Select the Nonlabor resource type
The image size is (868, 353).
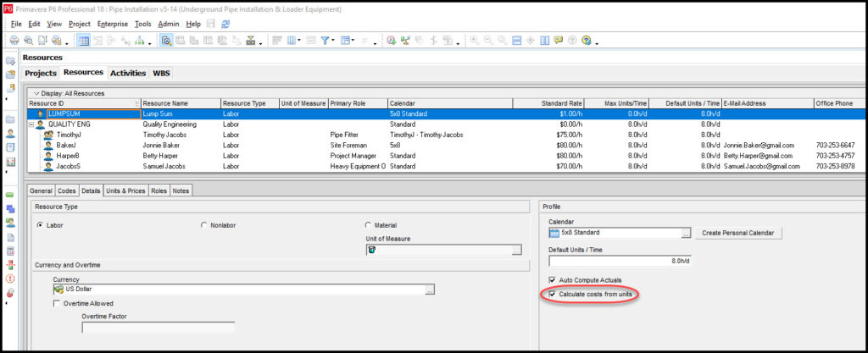tap(203, 224)
